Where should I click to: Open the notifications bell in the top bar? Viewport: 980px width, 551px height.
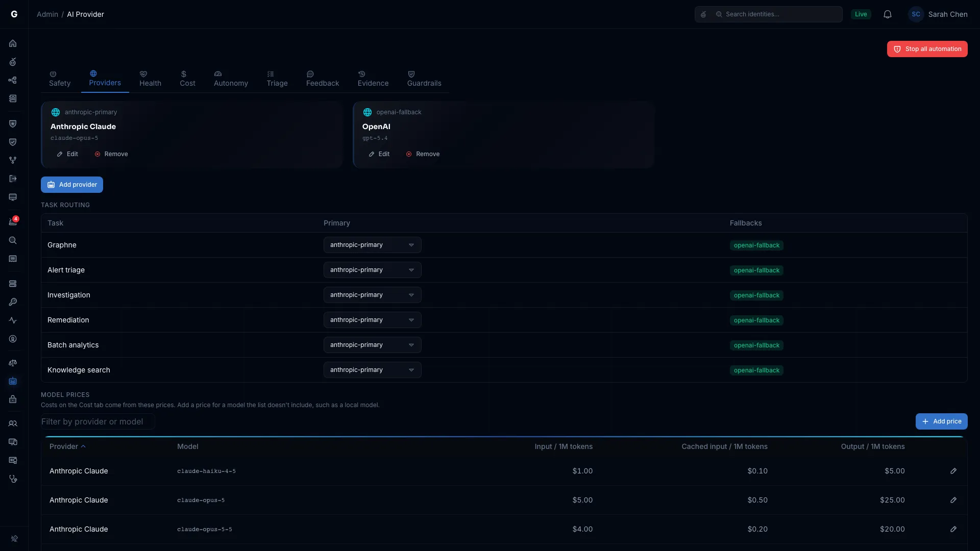pos(888,14)
